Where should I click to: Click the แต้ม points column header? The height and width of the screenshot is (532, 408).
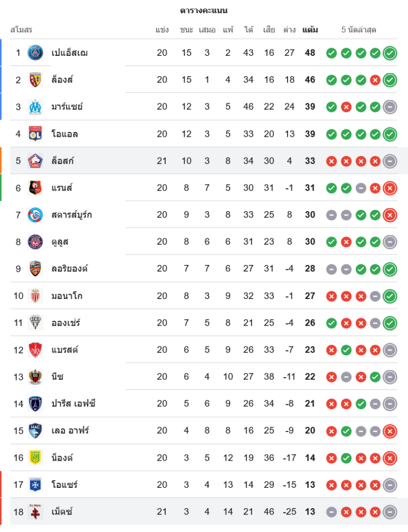(310, 30)
